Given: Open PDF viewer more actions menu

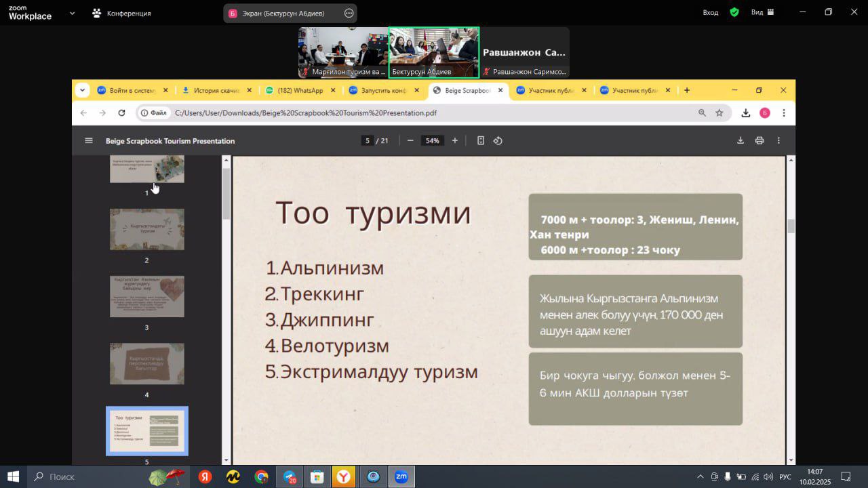Looking at the screenshot, I should tap(778, 140).
